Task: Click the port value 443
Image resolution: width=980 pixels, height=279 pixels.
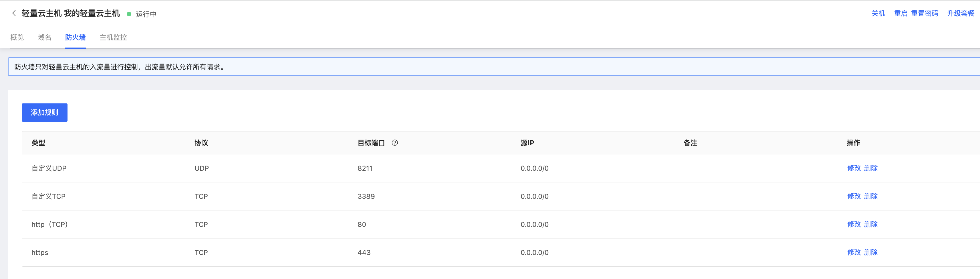Action: pyautogui.click(x=364, y=252)
